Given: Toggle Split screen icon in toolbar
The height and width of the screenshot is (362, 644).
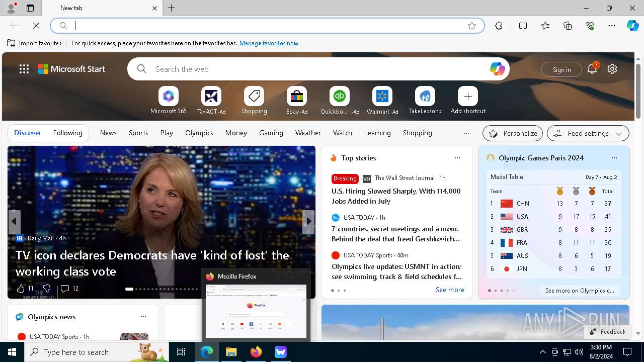Looking at the screenshot, I should [x=523, y=26].
